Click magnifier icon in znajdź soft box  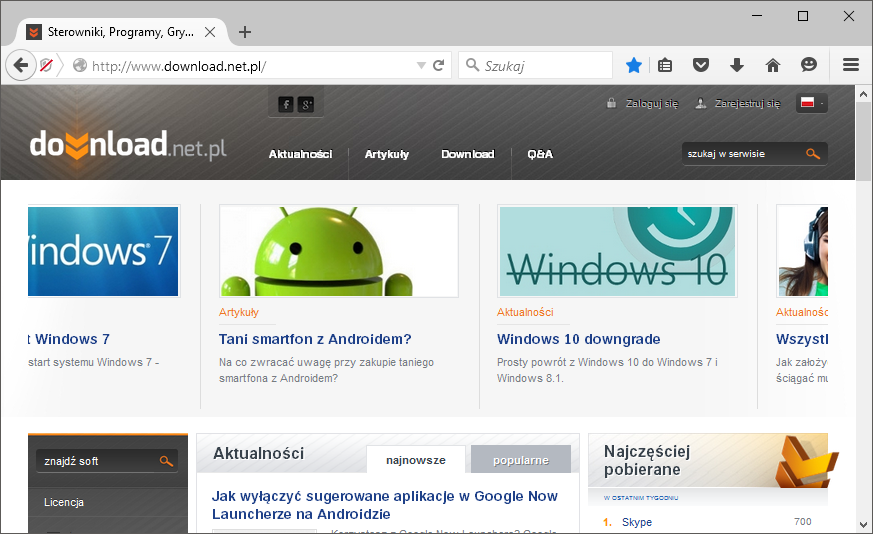166,461
